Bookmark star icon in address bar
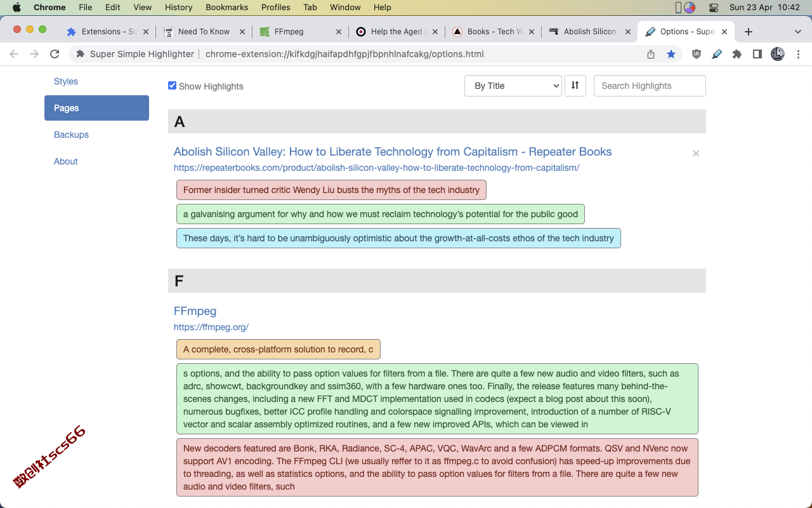The height and width of the screenshot is (508, 812). pyautogui.click(x=671, y=54)
